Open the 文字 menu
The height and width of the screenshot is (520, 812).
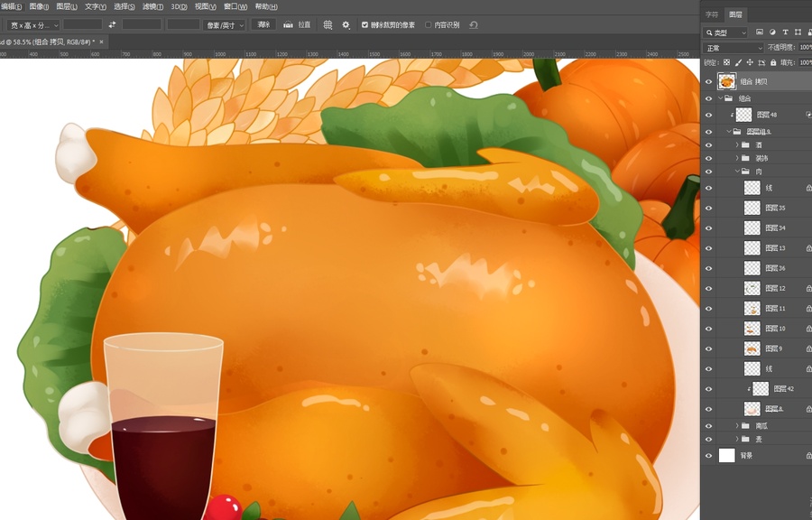click(96, 6)
